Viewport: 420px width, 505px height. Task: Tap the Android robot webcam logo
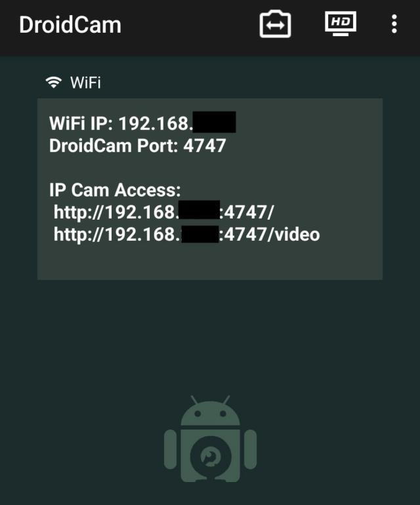pyautogui.click(x=210, y=439)
